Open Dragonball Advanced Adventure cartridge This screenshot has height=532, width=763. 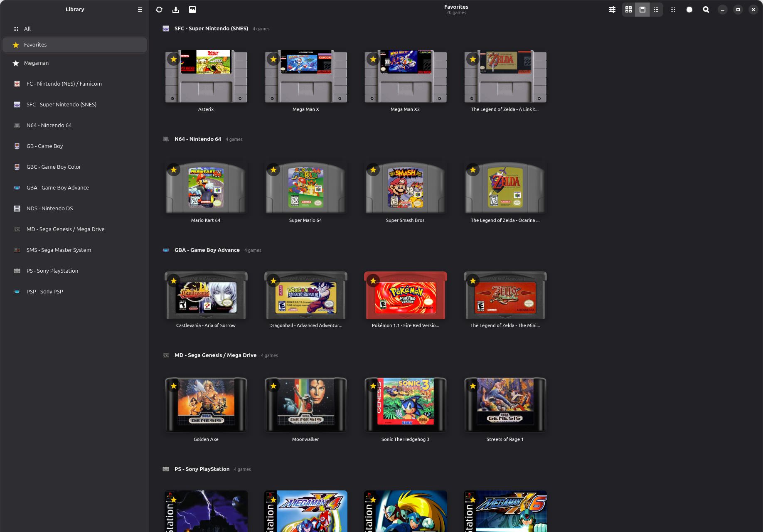click(305, 296)
